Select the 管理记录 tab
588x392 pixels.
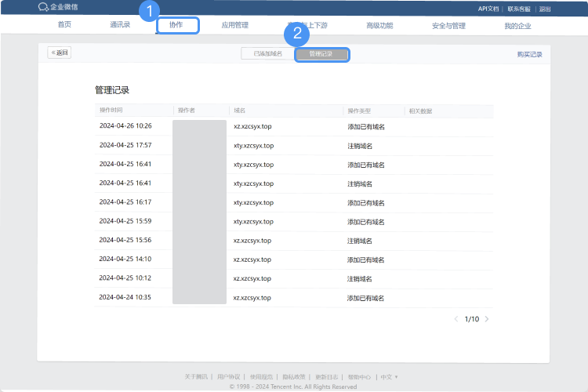tap(321, 54)
